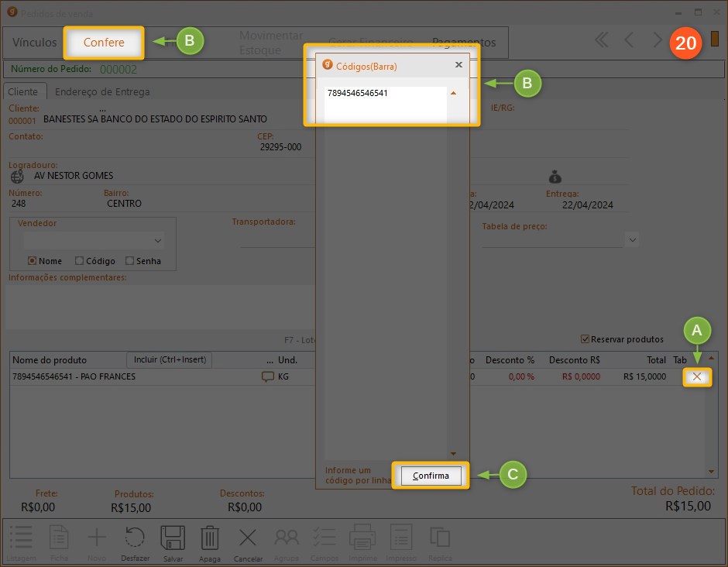This screenshot has width=728, height=567.
Task: Toggle the Reservar produtos checkbox
Action: (x=585, y=339)
